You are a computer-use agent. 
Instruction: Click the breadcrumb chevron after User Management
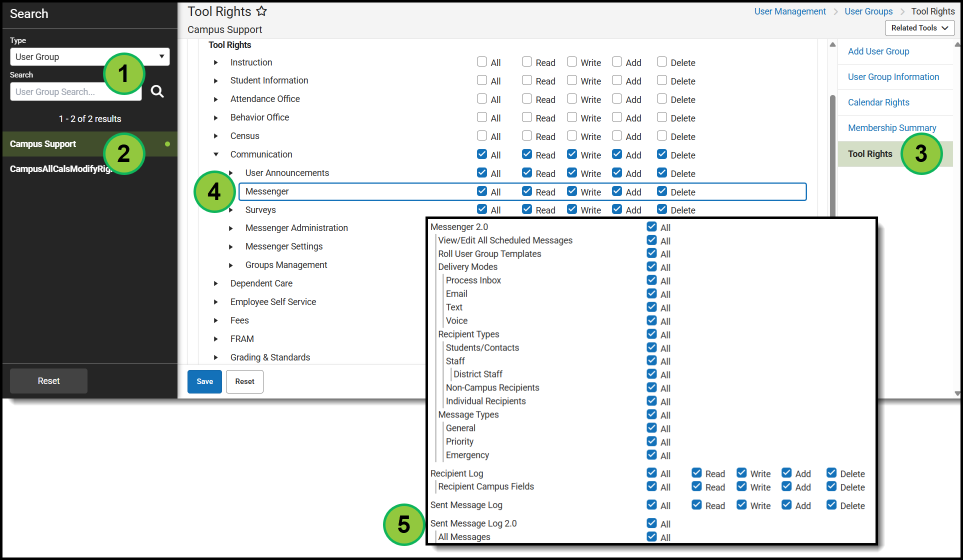coord(835,11)
